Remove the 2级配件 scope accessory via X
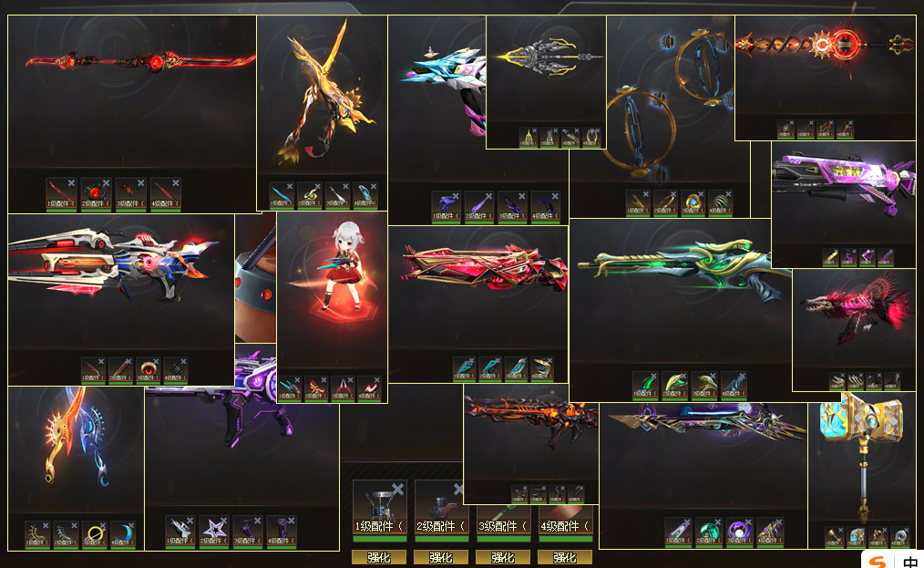924x568 pixels. pos(457,489)
